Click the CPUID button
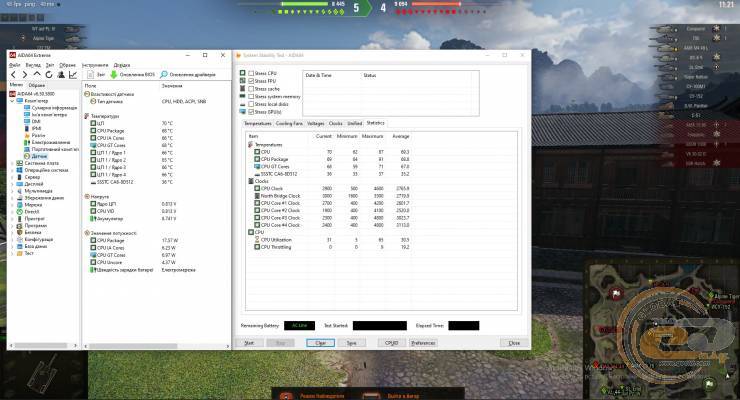The image size is (740, 400). [392, 343]
